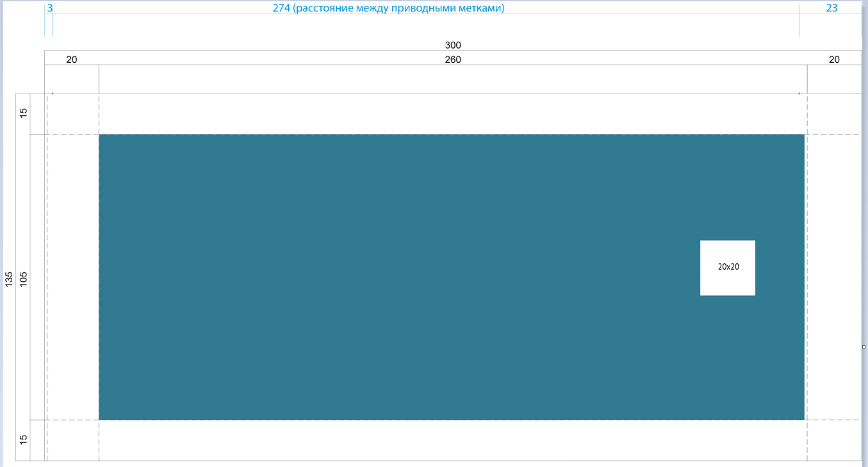Select the 260 width dimension label
The image size is (868, 467).
click(453, 60)
